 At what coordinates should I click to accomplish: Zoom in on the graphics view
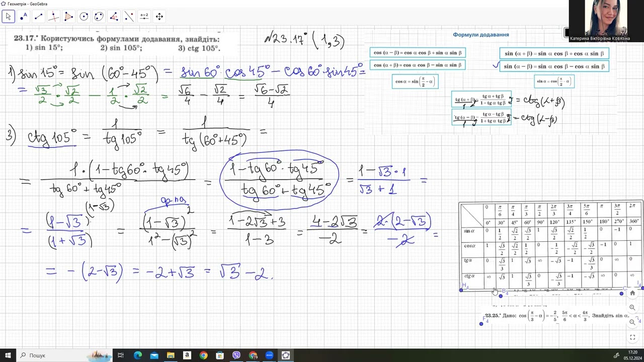[632, 307]
